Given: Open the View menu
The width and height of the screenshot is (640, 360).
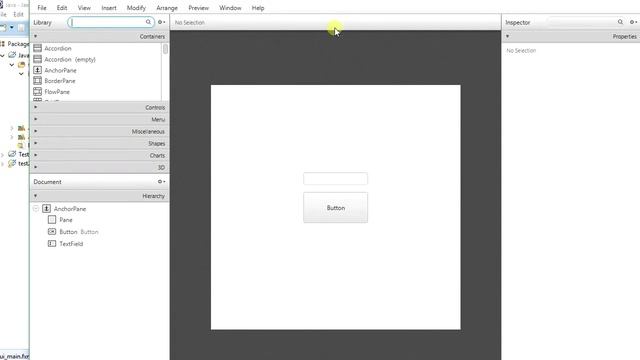Looking at the screenshot, I should 84,8.
